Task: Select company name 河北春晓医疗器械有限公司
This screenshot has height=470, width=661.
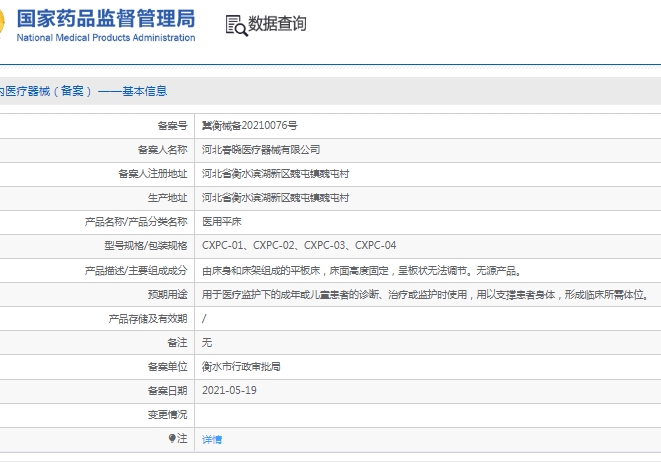Action: click(x=261, y=150)
